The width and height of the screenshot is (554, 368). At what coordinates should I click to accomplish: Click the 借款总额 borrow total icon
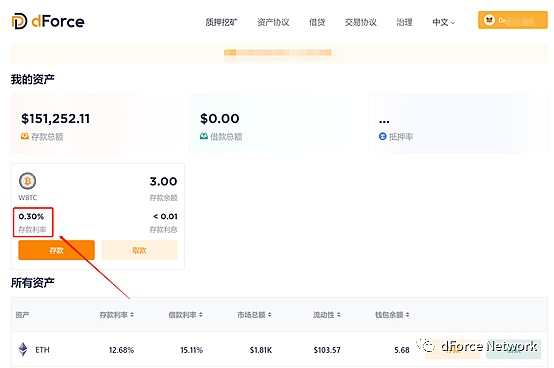pyautogui.click(x=204, y=136)
